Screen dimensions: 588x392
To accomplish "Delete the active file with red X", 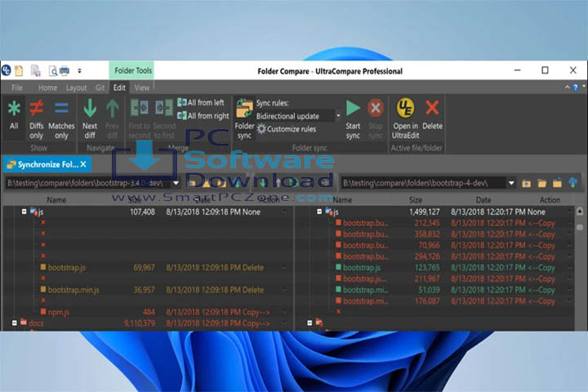I will point(432,115).
